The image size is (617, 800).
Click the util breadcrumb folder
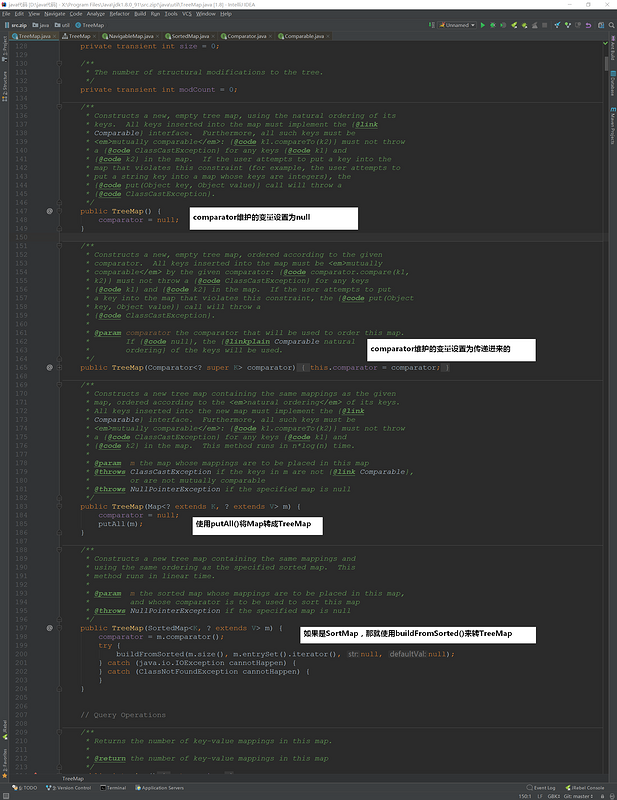(x=62, y=25)
